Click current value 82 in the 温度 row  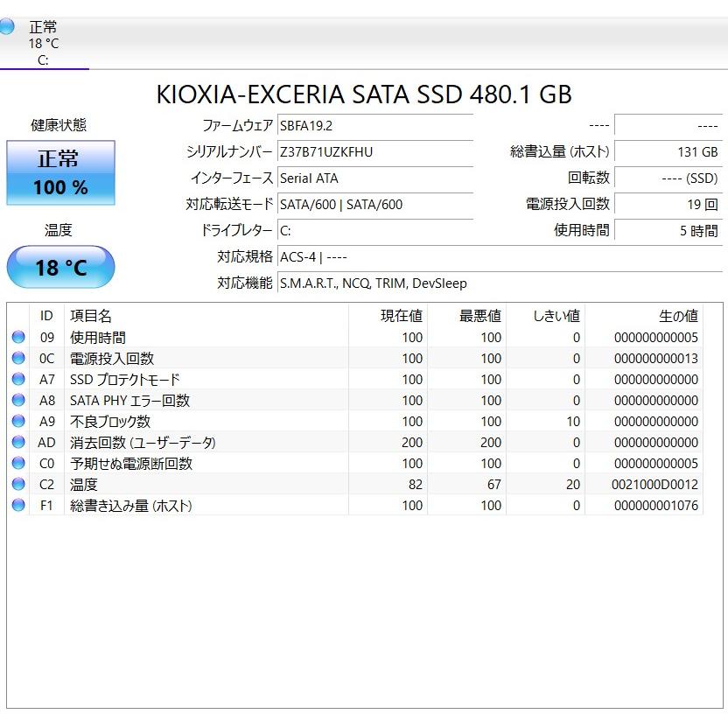tap(416, 484)
